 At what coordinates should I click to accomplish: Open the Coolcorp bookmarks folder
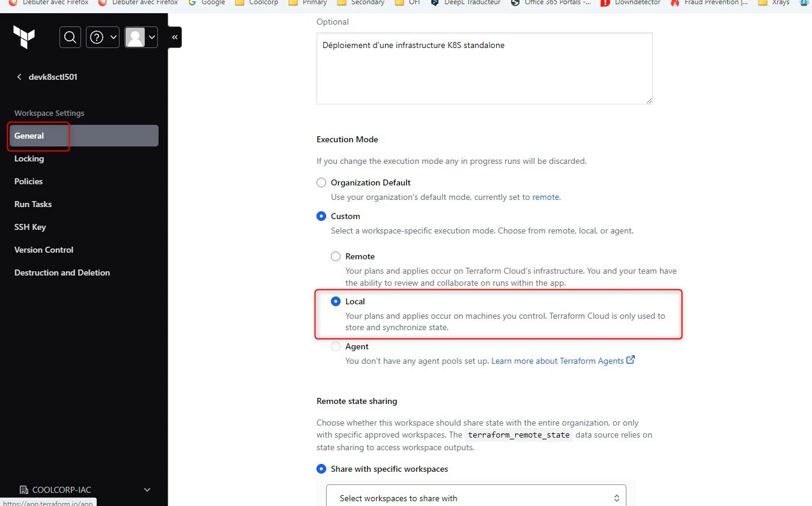pyautogui.click(x=256, y=3)
